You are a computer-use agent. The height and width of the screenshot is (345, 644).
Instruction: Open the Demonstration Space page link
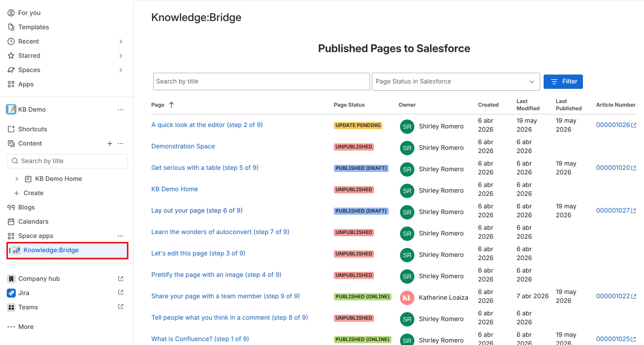(183, 146)
